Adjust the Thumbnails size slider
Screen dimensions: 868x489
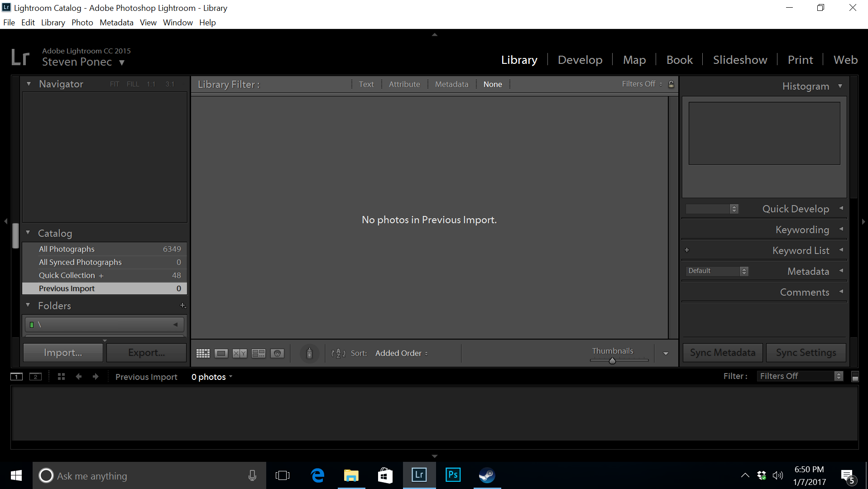click(x=612, y=361)
